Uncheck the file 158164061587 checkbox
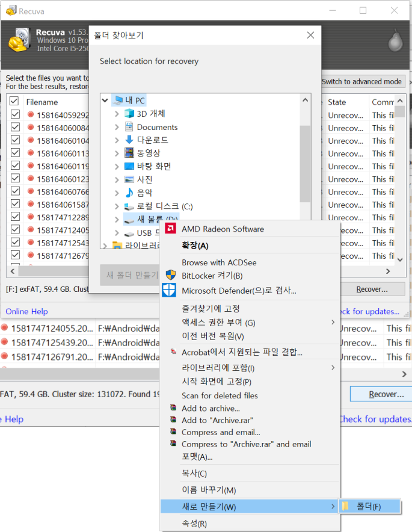The height and width of the screenshot is (532, 412). (x=15, y=203)
